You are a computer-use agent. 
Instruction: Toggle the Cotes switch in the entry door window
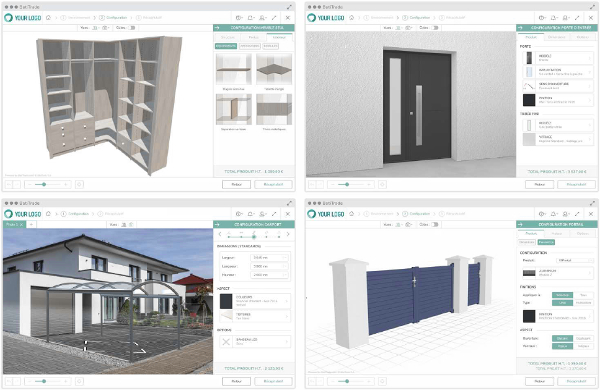(x=435, y=28)
